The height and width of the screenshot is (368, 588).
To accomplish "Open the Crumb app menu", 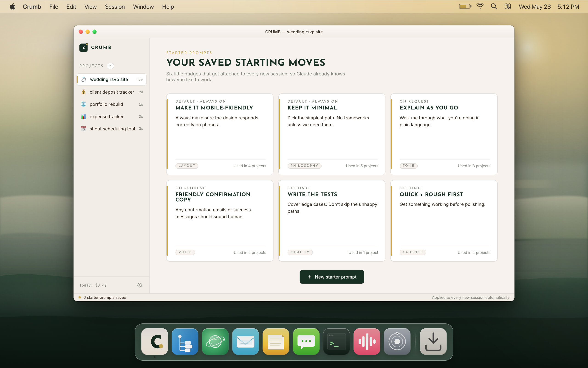I will [32, 7].
